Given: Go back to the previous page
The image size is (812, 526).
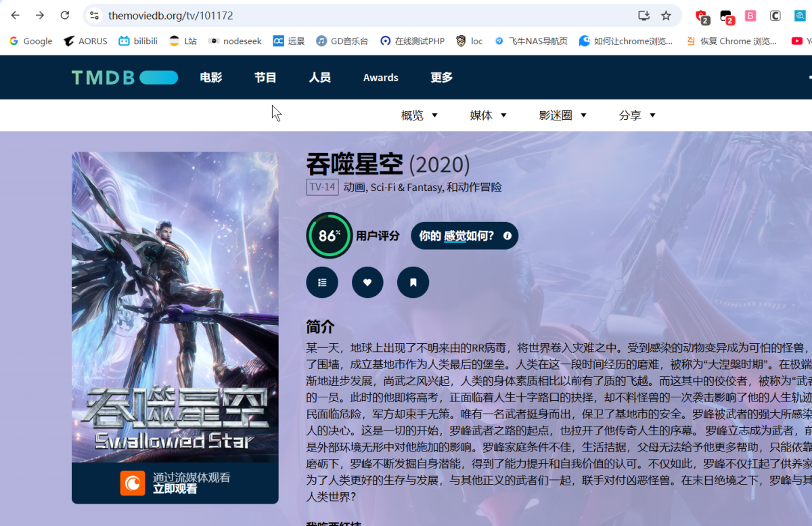Looking at the screenshot, I should tap(16, 15).
